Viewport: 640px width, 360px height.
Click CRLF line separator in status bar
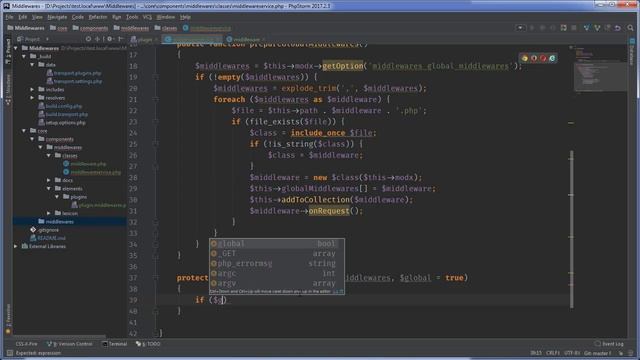pyautogui.click(x=553, y=353)
